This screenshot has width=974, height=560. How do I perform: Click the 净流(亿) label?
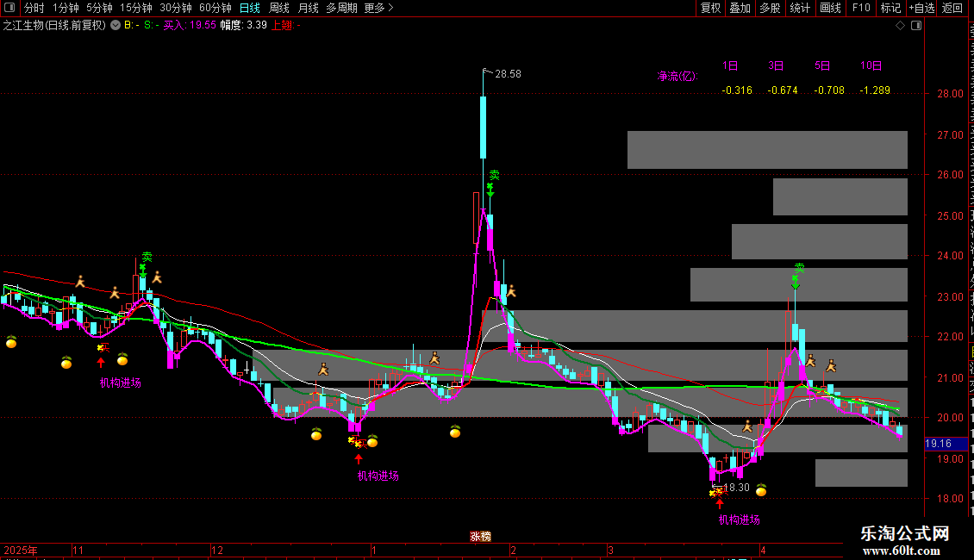click(677, 76)
